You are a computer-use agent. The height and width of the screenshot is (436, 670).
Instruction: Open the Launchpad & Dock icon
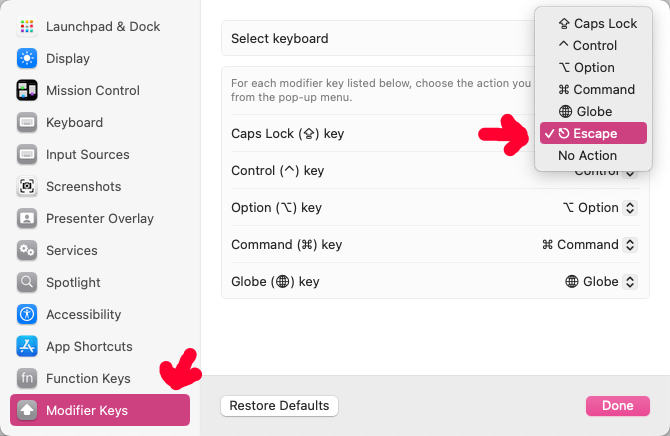point(27,27)
